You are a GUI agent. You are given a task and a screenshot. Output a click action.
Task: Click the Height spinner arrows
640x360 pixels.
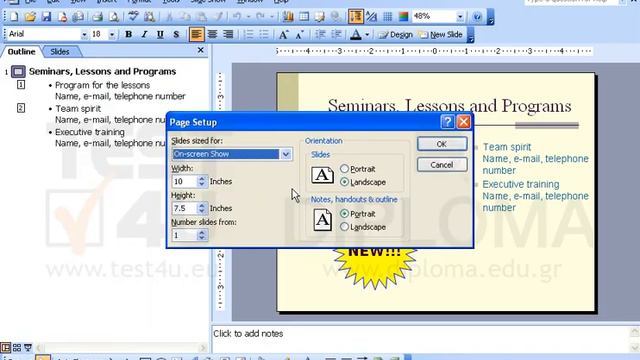tap(202, 208)
